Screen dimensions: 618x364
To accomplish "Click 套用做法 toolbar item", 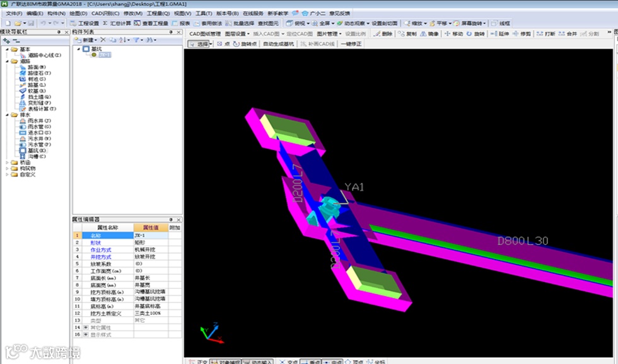I will pos(207,23).
